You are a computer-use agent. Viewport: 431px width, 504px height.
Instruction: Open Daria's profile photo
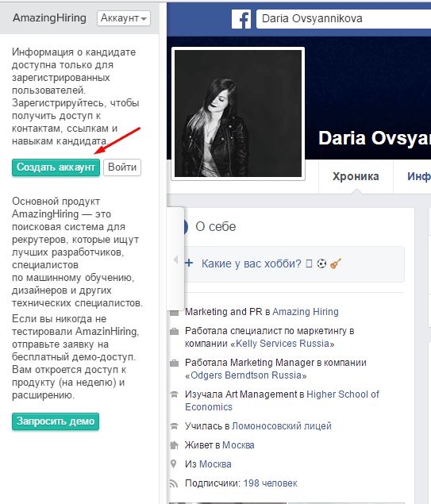238,113
